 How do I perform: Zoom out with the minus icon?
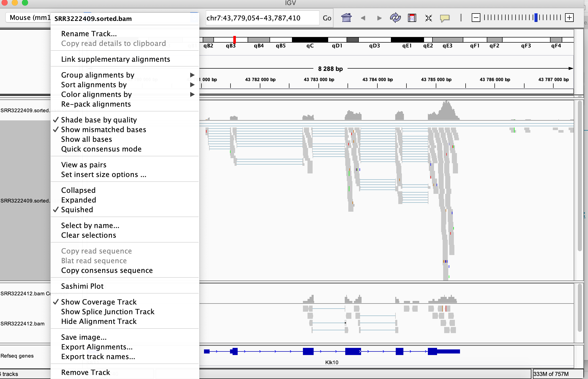(x=476, y=18)
